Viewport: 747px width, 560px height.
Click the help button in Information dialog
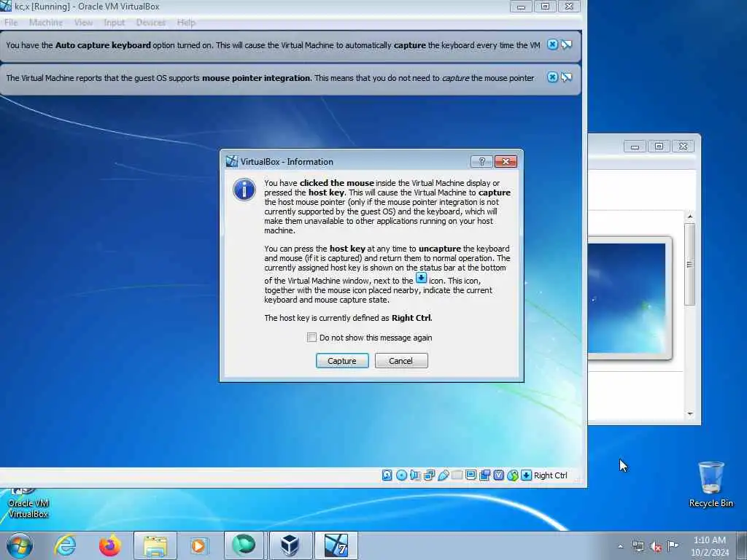click(481, 161)
